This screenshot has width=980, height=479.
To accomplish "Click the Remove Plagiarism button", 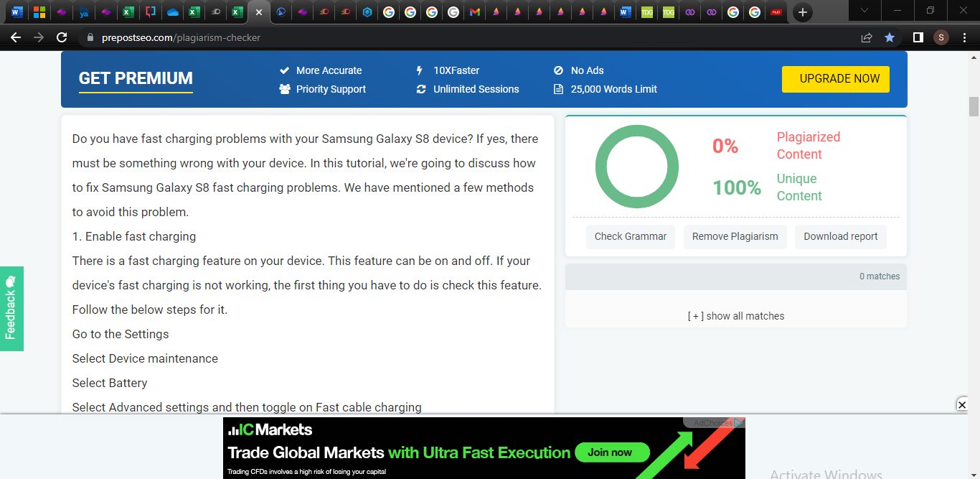I will (735, 236).
